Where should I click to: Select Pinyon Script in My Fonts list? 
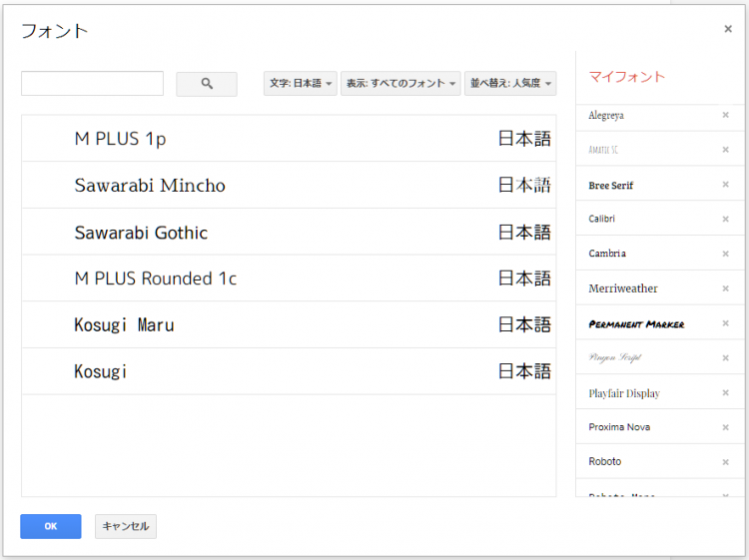[615, 357]
